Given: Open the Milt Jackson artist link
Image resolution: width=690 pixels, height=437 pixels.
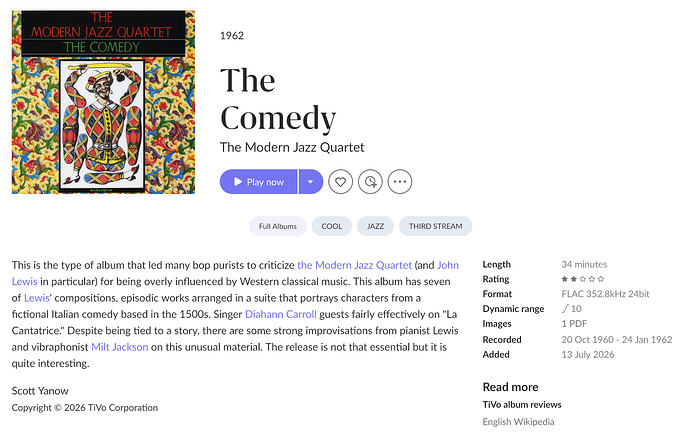Looking at the screenshot, I should click(120, 347).
